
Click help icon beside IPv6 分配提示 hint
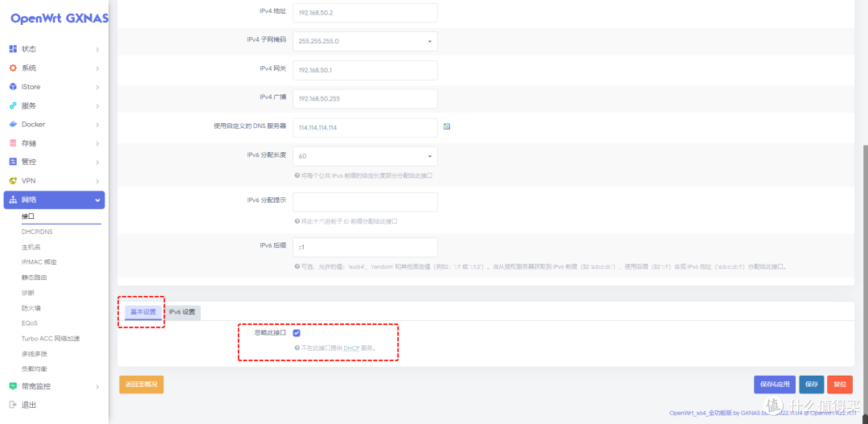pos(297,220)
